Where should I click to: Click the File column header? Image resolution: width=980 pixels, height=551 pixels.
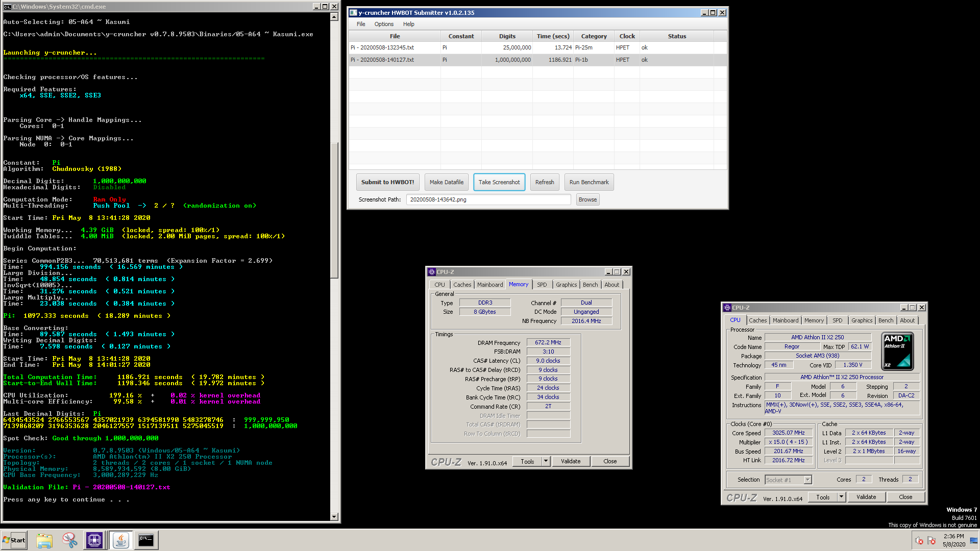(395, 36)
